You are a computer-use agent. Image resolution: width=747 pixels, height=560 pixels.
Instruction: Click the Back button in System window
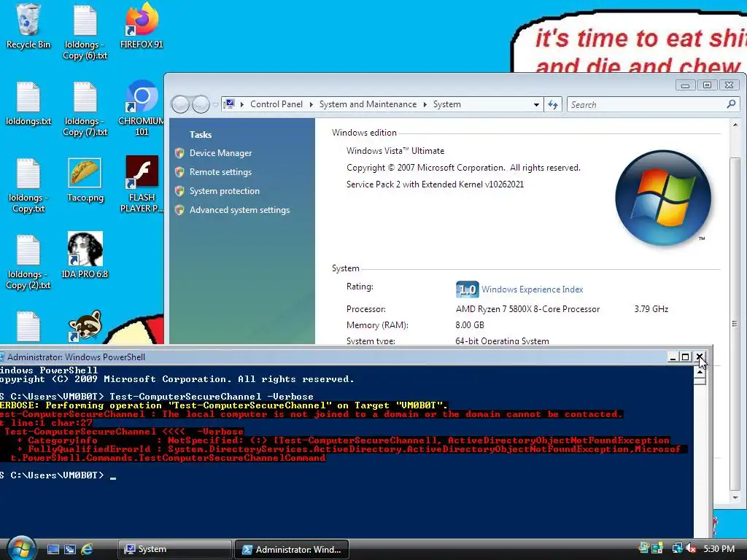180,104
